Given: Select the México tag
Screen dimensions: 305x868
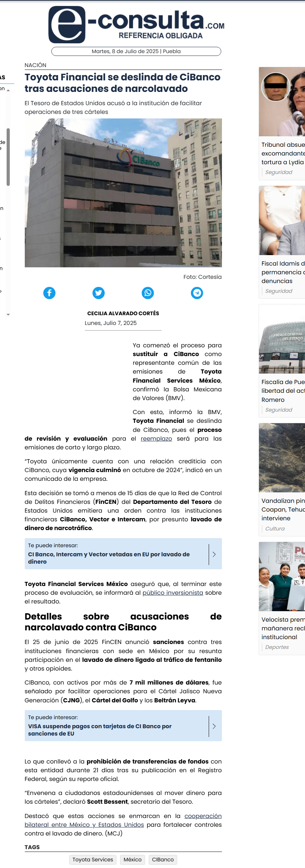Looking at the screenshot, I should click(x=133, y=860).
